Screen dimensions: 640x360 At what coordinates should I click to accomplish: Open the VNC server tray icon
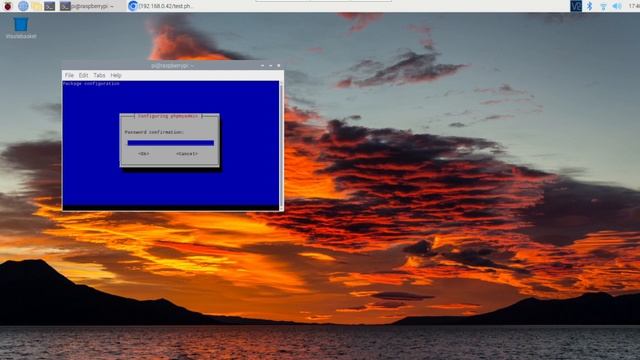click(x=576, y=6)
